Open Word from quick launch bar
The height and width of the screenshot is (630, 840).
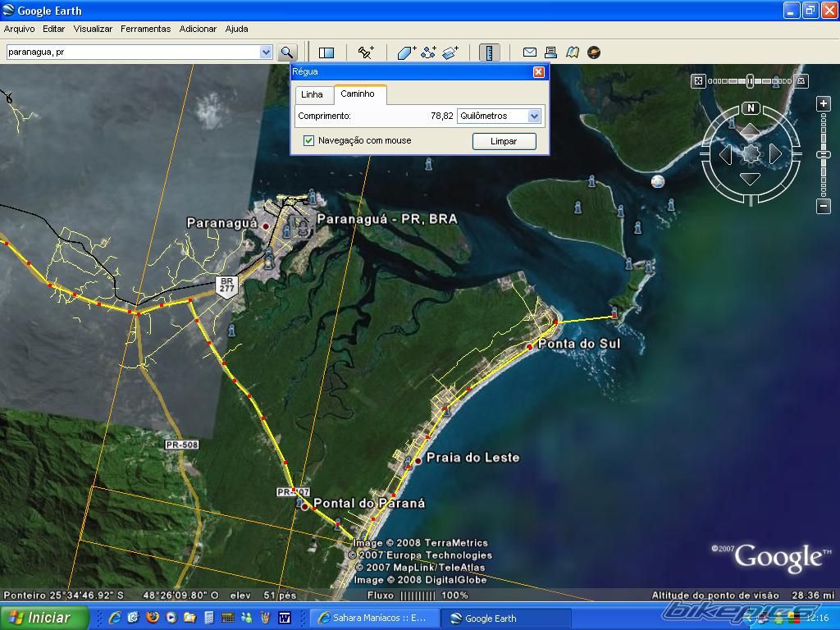click(x=285, y=618)
